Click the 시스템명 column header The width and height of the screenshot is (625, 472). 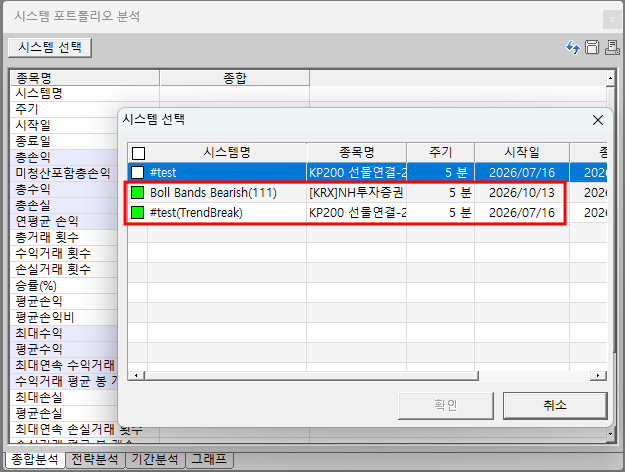(x=227, y=152)
